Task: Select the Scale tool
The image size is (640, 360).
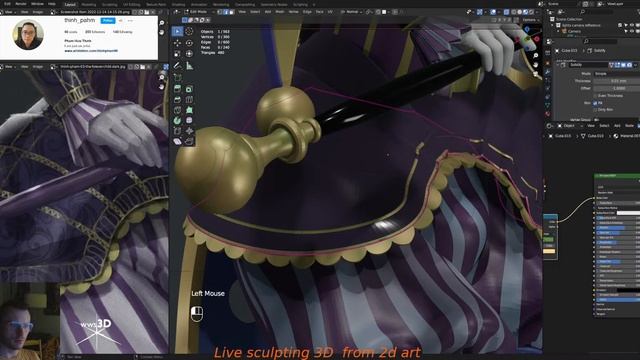Action: tap(177, 53)
